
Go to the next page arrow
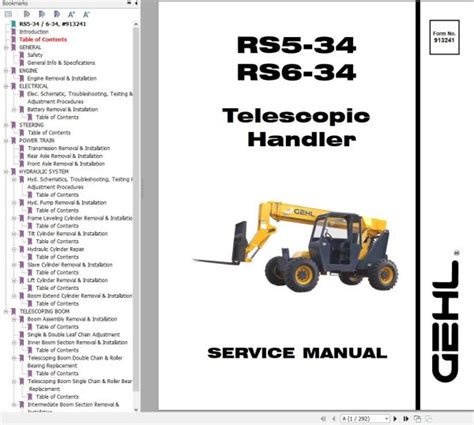pyautogui.click(x=395, y=419)
